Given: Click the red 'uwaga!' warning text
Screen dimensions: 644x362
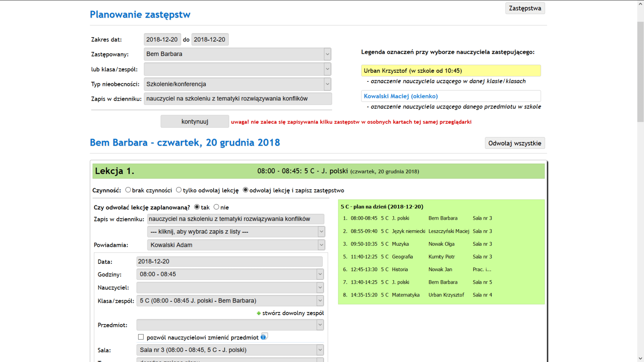Looking at the screenshot, I should [x=351, y=122].
